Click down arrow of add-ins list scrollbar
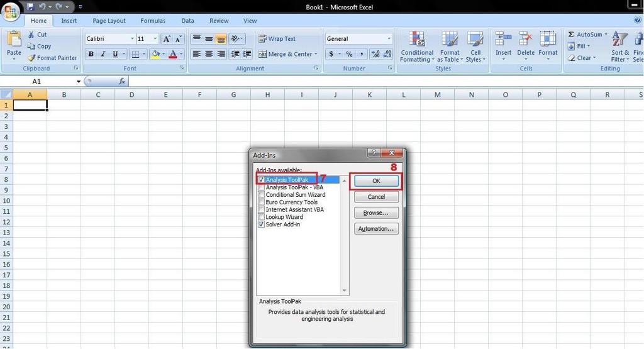644x349 pixels. pos(344,291)
